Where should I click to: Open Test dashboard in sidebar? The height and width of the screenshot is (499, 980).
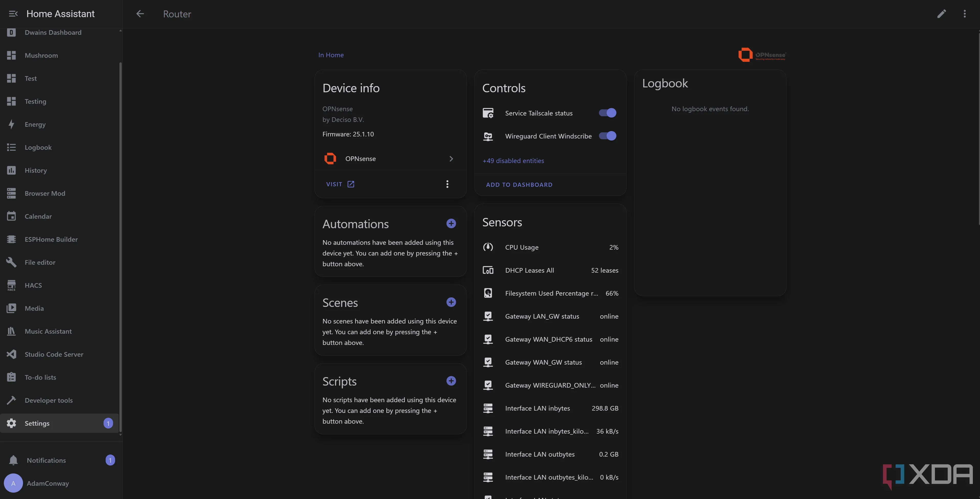click(x=60, y=78)
